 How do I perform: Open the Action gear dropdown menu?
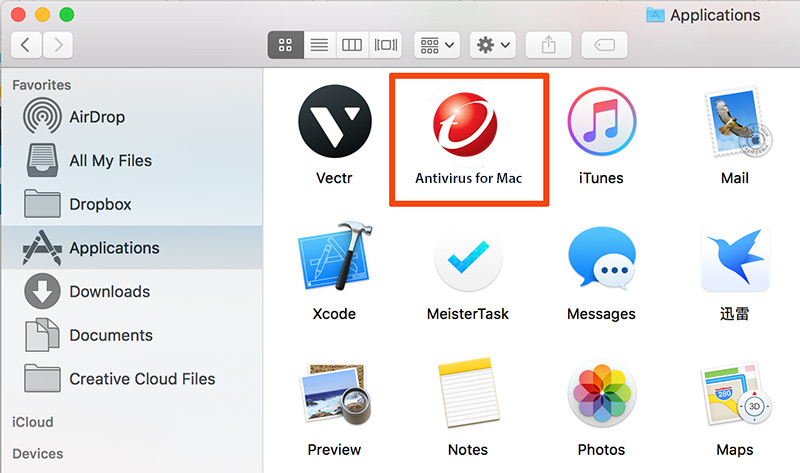493,45
